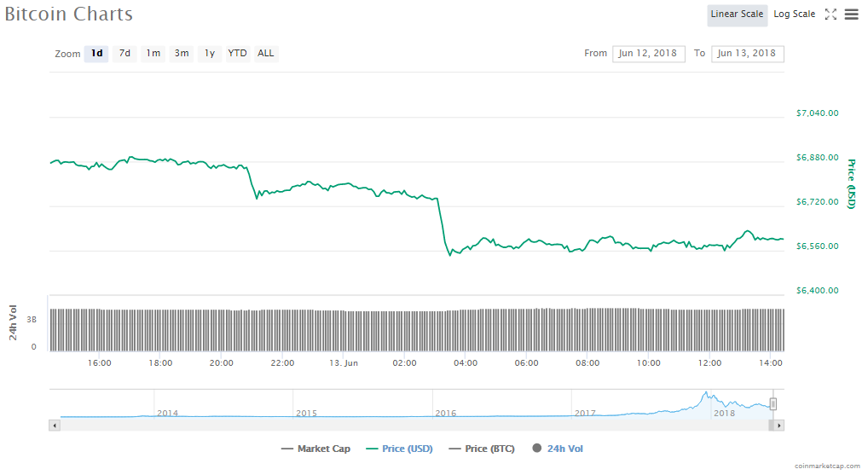The image size is (868, 475).
Task: Click the From date field
Action: pyautogui.click(x=648, y=54)
